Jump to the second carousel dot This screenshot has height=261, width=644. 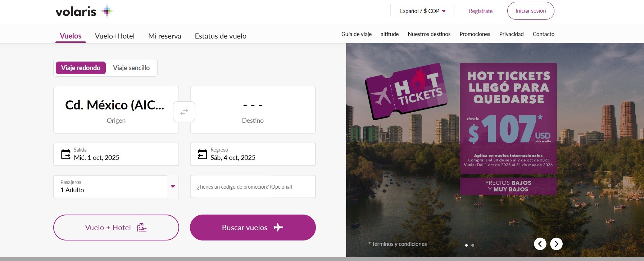click(473, 245)
